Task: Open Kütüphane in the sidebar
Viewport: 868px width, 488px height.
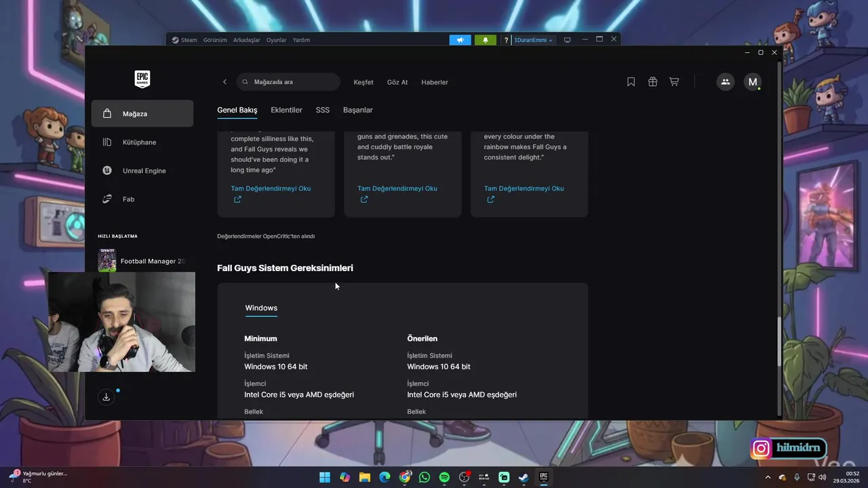Action: [142, 142]
